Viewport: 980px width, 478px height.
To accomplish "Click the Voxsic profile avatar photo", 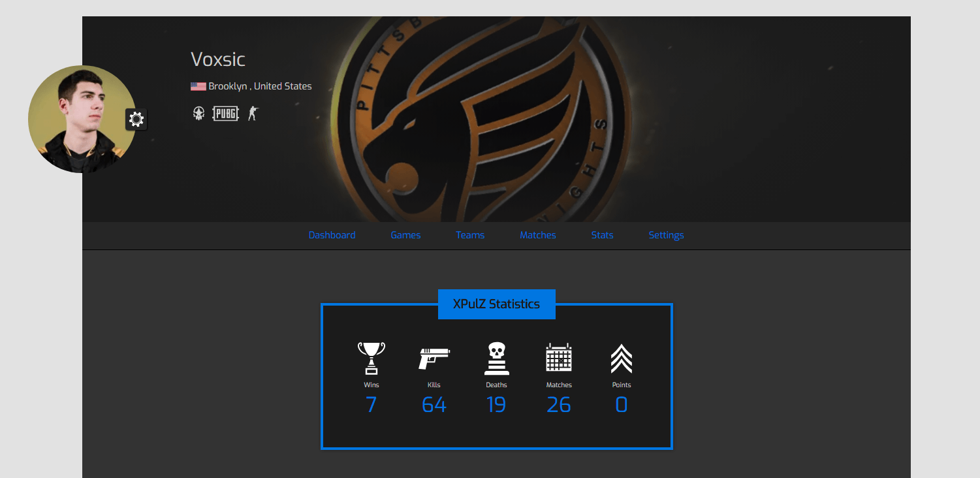I will [82, 119].
